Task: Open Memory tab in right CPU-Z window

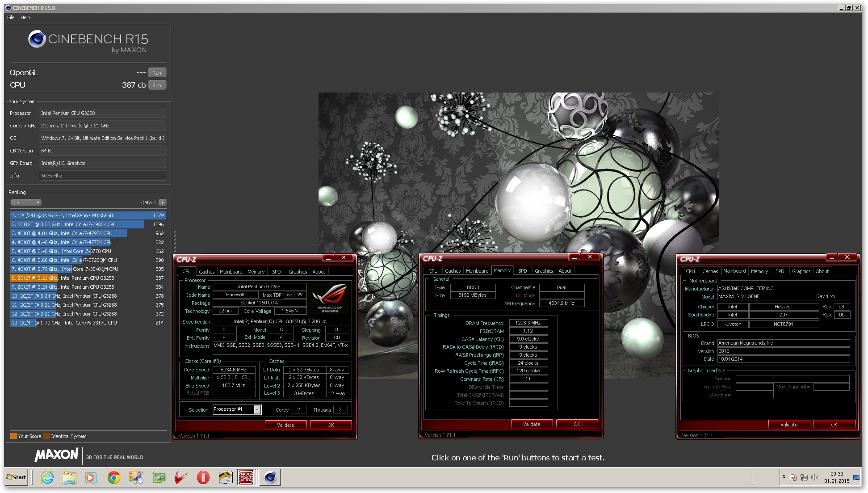Action: point(759,271)
